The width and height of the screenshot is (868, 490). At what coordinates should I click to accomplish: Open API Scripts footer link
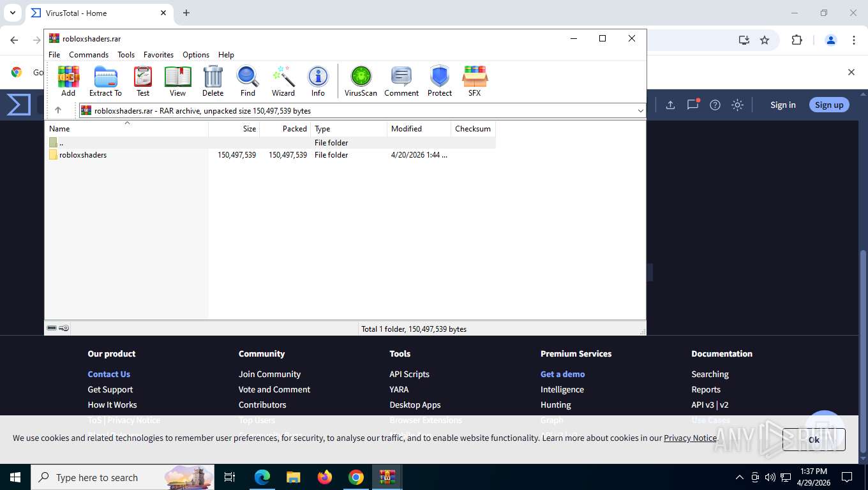[409, 374]
